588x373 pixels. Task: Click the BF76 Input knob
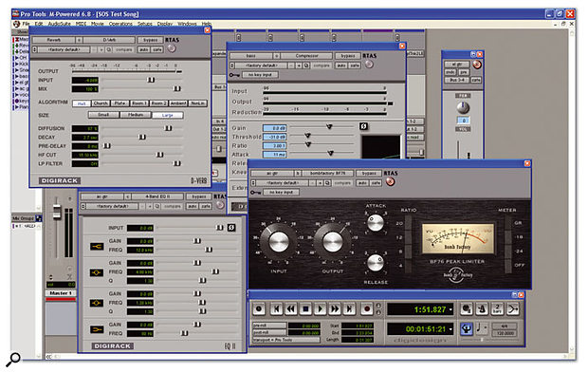(279, 241)
